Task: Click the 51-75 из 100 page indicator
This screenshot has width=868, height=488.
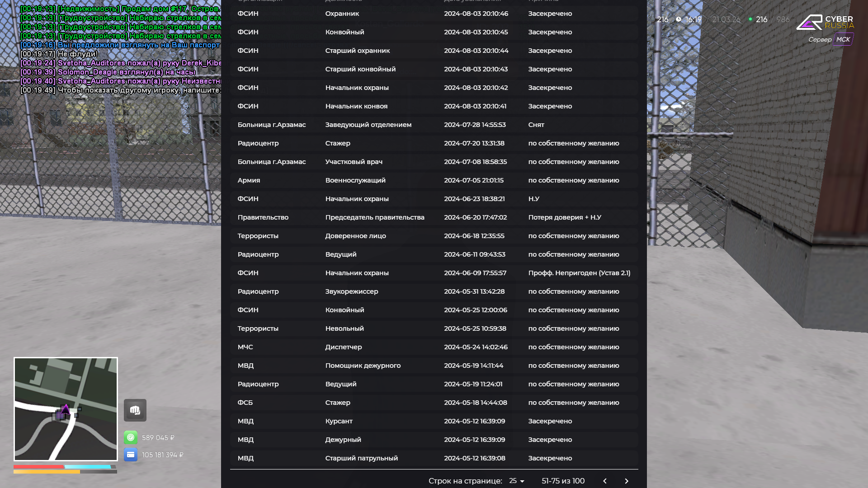Action: click(x=563, y=481)
